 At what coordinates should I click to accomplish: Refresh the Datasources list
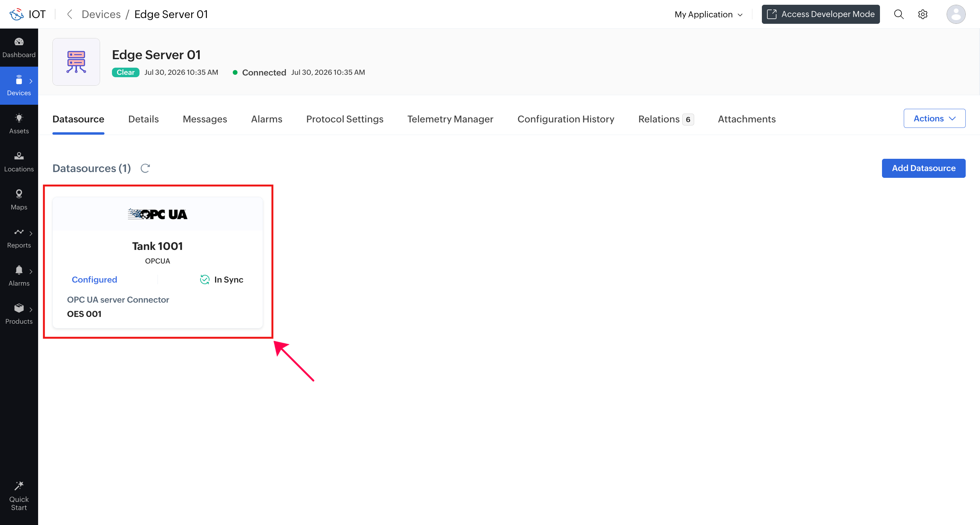pyautogui.click(x=145, y=168)
